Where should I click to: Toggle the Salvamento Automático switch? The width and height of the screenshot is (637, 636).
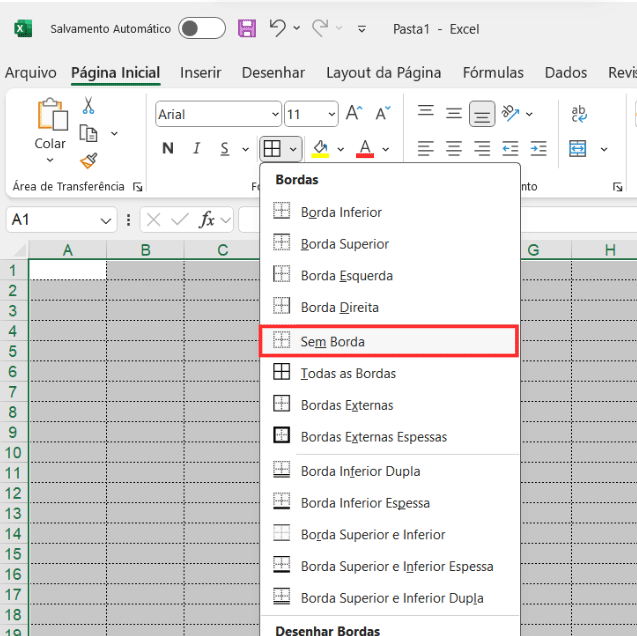click(201, 29)
